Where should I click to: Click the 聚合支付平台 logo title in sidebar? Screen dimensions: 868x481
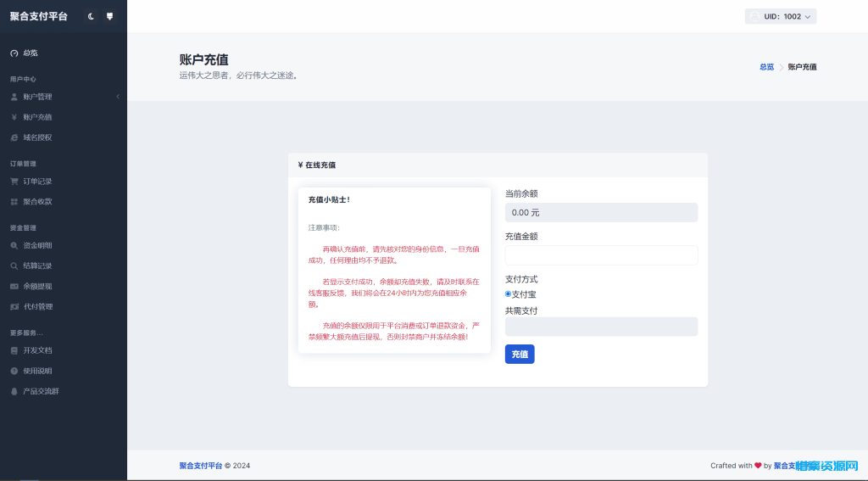coord(39,17)
